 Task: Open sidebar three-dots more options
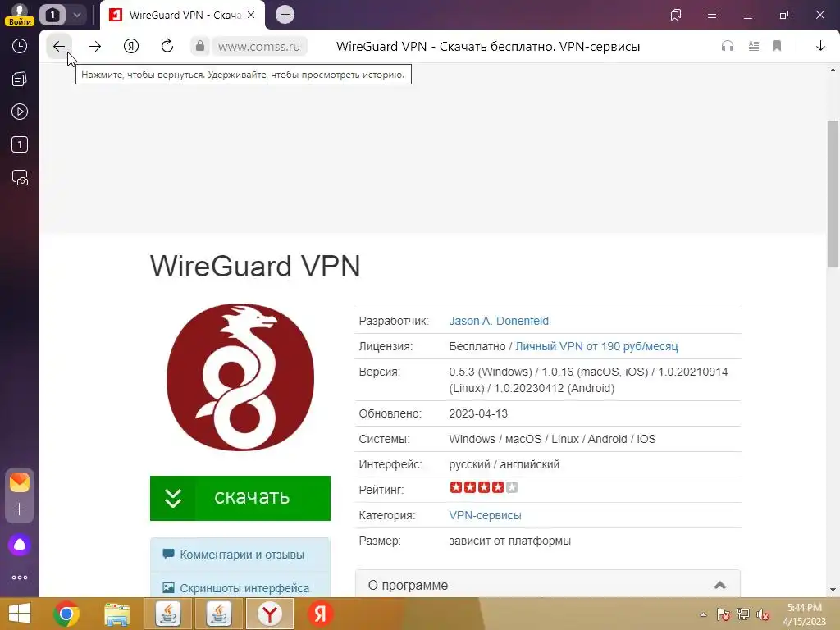(20, 577)
